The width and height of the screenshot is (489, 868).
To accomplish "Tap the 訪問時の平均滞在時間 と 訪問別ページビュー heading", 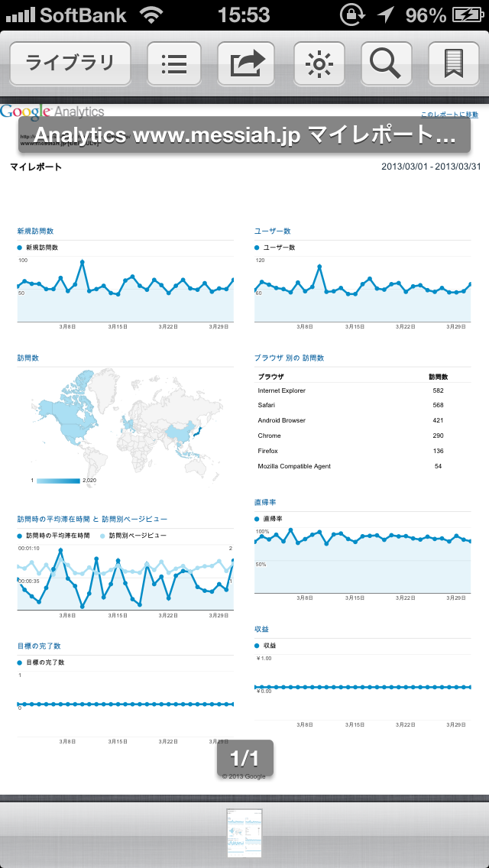I will click(92, 519).
